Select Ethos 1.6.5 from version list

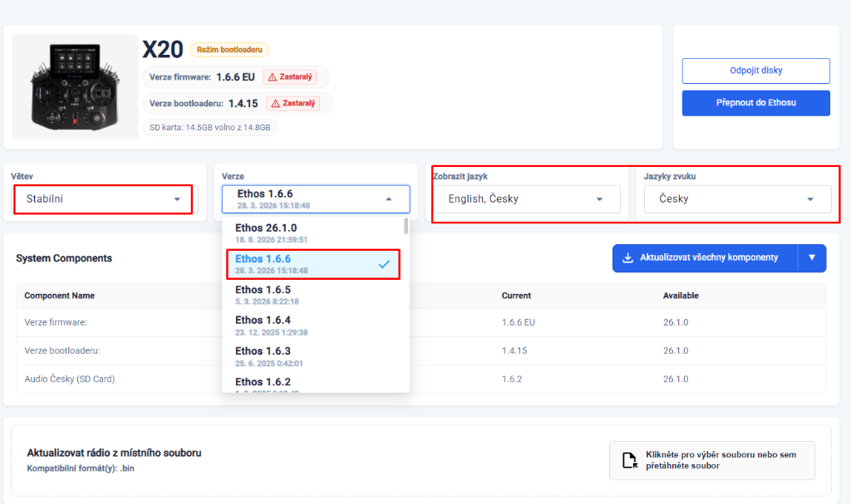coord(313,295)
